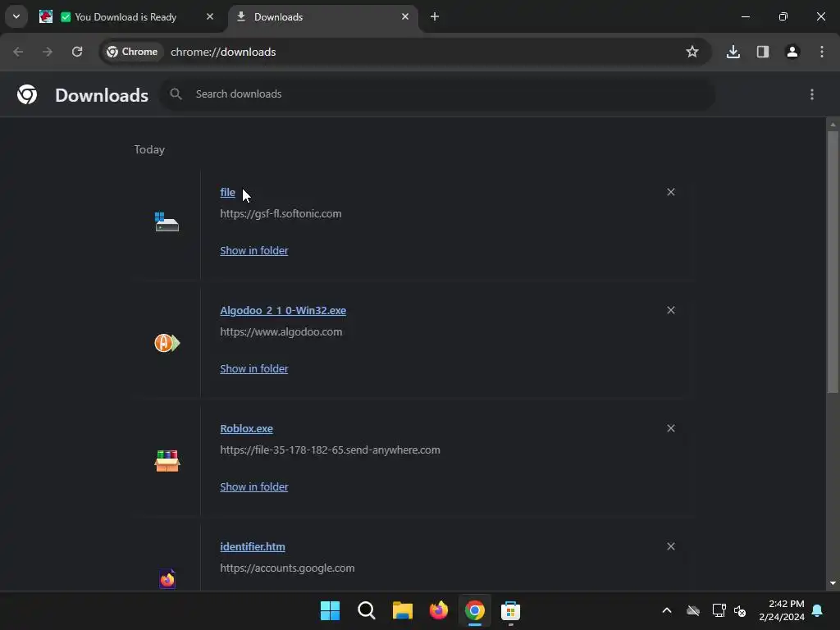The width and height of the screenshot is (840, 630).
Task: Remove Algodoo_2_1_0-Win32.exe from the list
Action: [x=671, y=310]
